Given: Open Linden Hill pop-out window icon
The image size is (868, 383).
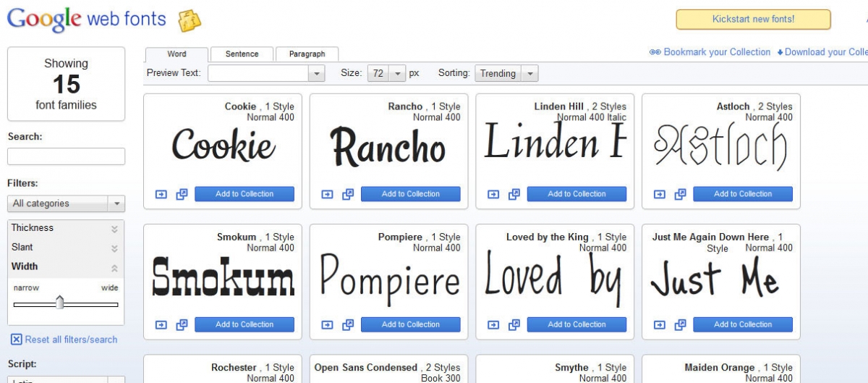Looking at the screenshot, I should pos(514,194).
